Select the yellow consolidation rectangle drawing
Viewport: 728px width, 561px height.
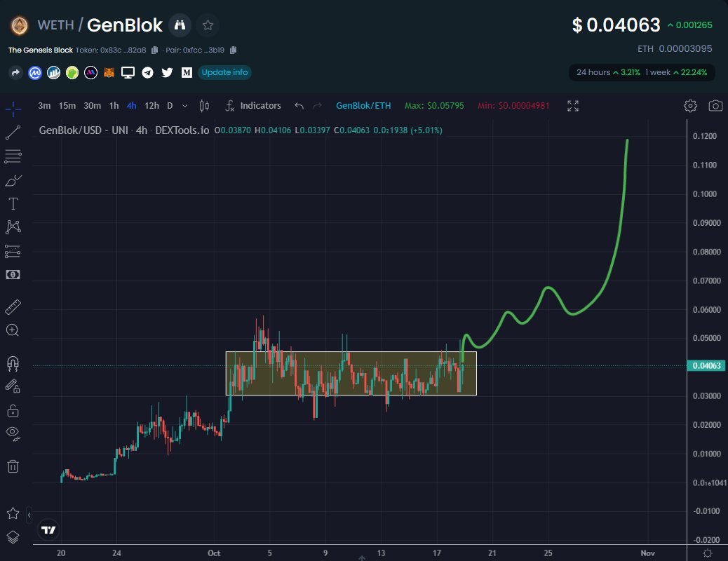click(351, 373)
